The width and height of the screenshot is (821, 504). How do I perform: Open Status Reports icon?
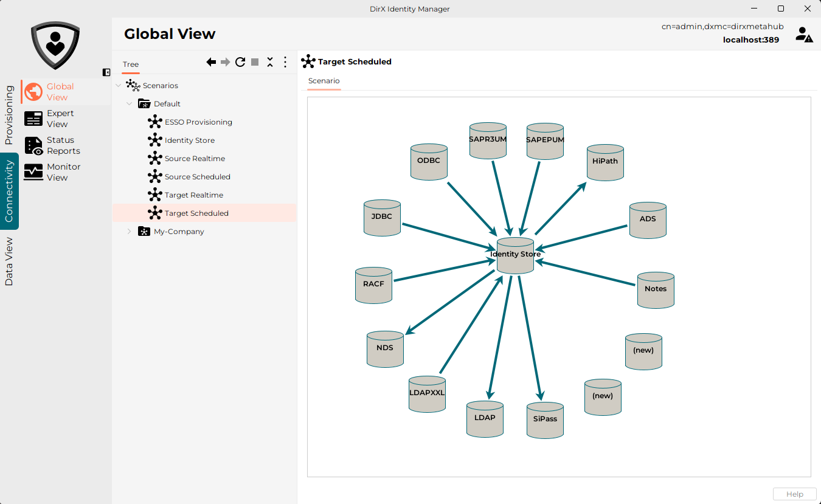(x=33, y=145)
